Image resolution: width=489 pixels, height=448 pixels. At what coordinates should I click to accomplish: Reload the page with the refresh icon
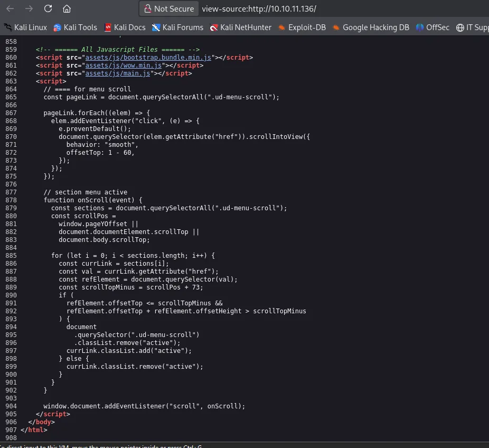click(x=48, y=8)
